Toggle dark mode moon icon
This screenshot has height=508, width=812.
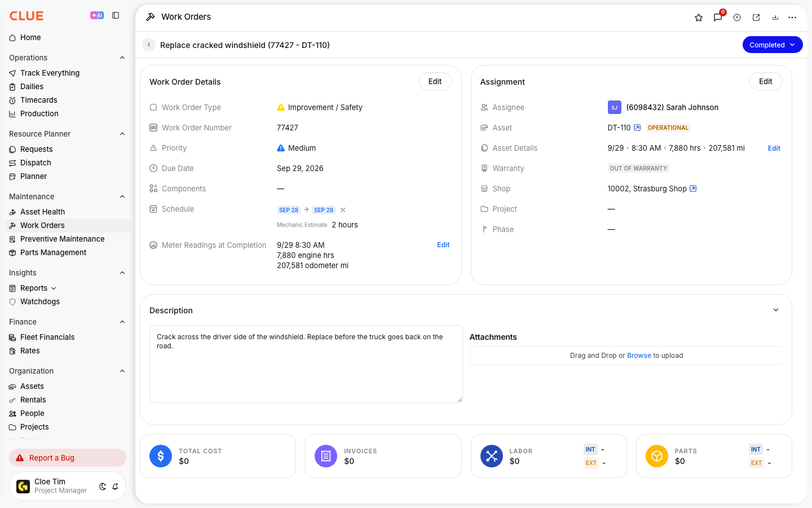pyautogui.click(x=103, y=487)
